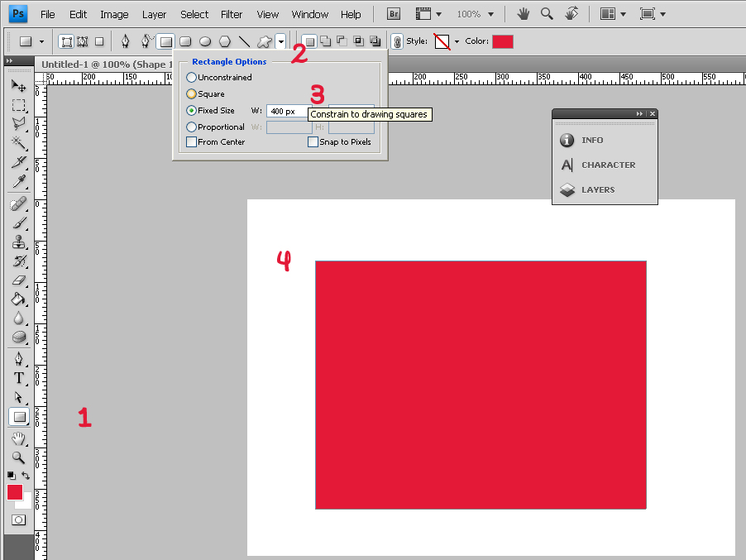Expand the Style picker dropdown
The width and height of the screenshot is (746, 560).
pos(457,41)
